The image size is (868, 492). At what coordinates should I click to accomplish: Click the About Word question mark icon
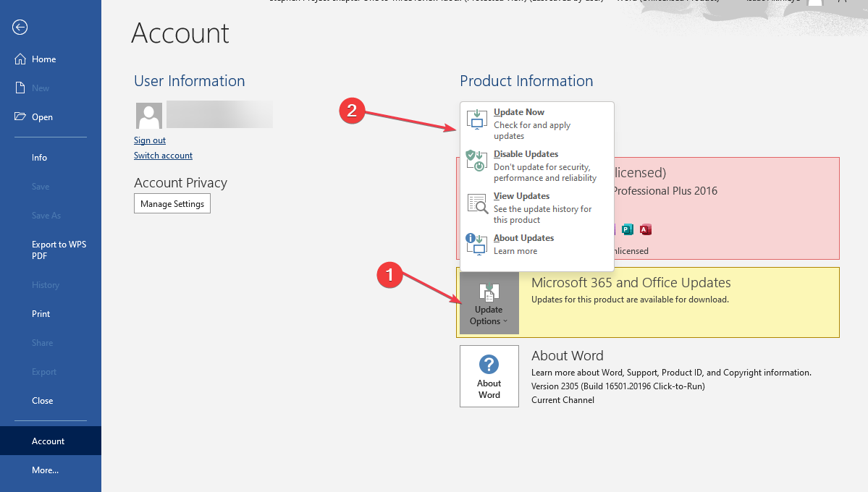489,365
